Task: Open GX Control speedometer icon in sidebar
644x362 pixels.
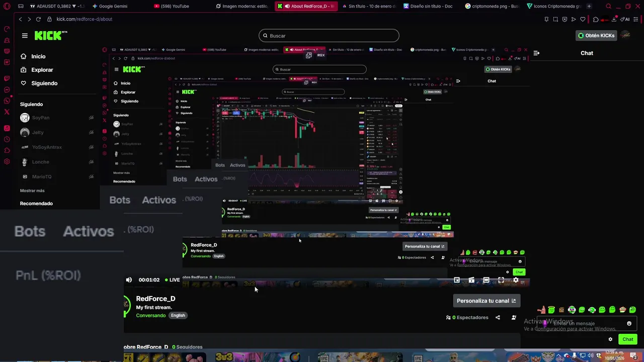Action: pos(7,29)
